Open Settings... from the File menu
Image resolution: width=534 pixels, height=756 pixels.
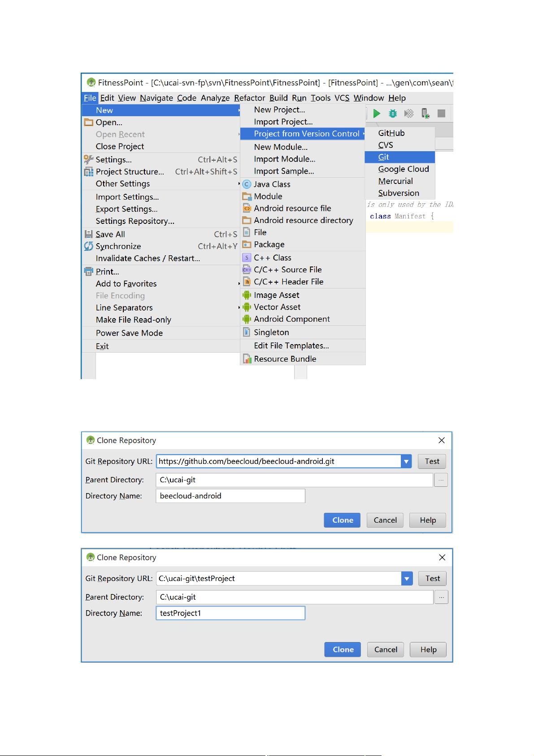click(161, 160)
